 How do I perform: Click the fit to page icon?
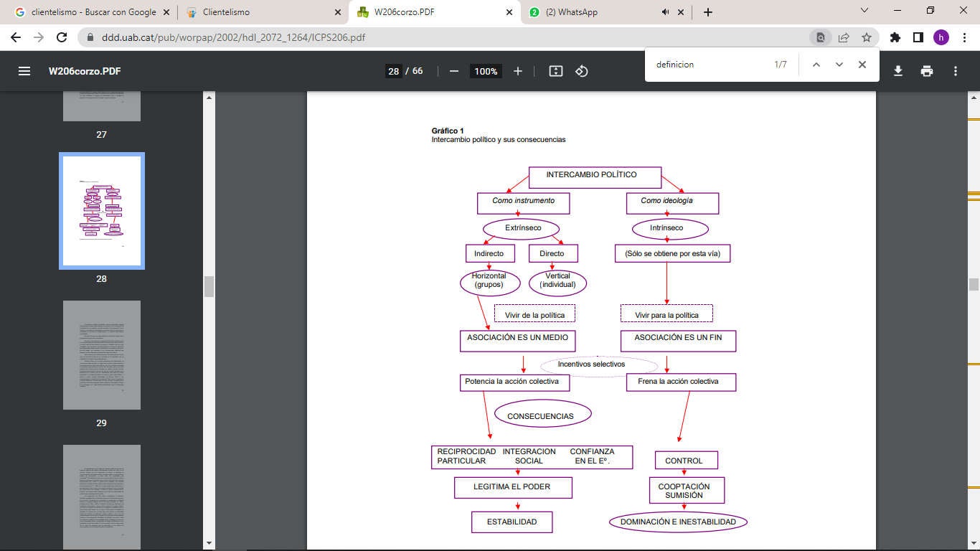pos(555,71)
